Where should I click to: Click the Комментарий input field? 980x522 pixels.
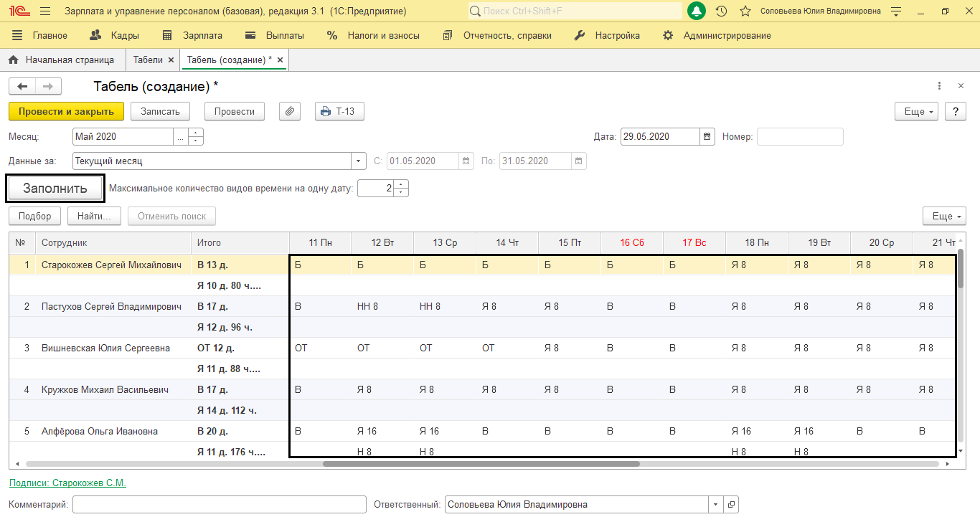pyautogui.click(x=220, y=505)
